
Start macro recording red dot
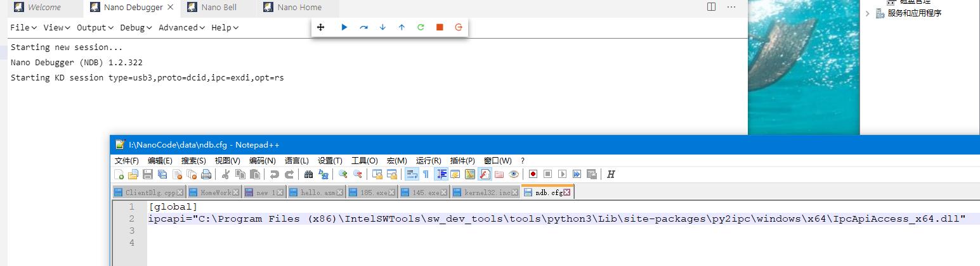[533, 174]
